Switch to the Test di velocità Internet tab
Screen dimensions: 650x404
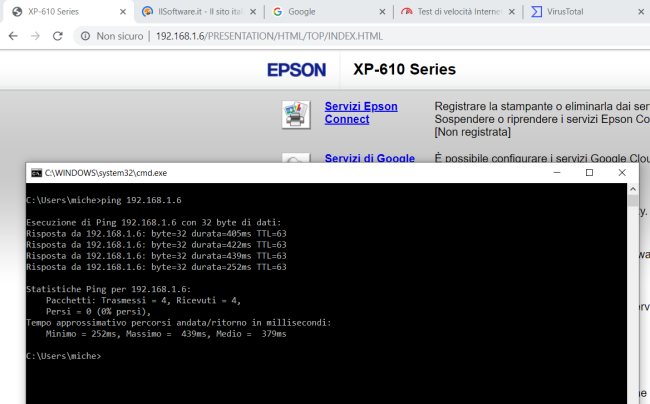[457, 12]
